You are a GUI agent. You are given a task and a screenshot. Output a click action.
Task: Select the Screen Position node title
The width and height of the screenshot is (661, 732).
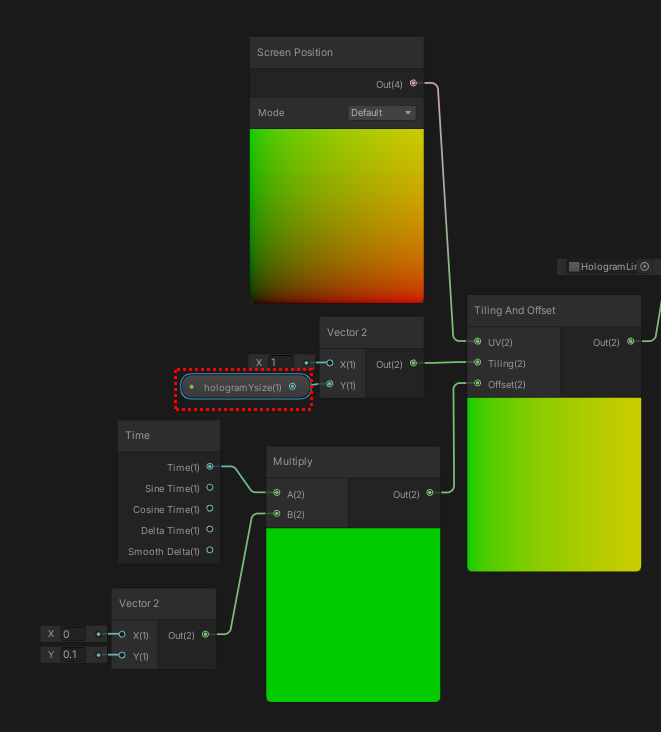pyautogui.click(x=295, y=52)
